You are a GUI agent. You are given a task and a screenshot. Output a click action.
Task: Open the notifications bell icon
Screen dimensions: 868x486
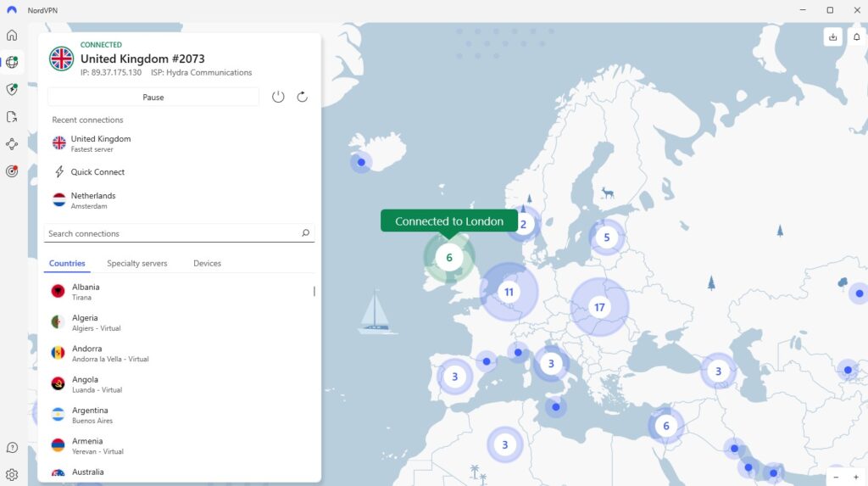click(856, 37)
